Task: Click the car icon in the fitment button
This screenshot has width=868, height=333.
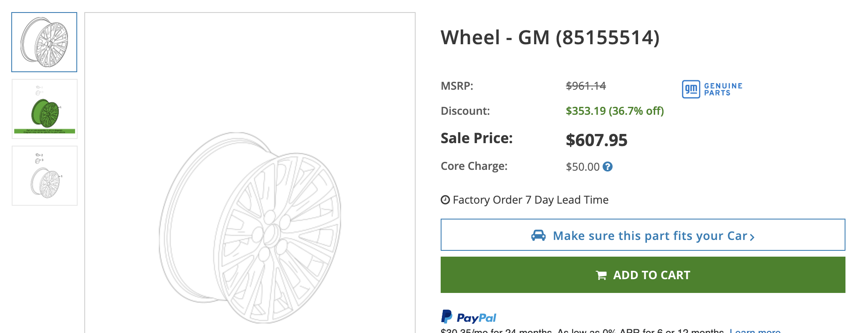Action: (538, 235)
